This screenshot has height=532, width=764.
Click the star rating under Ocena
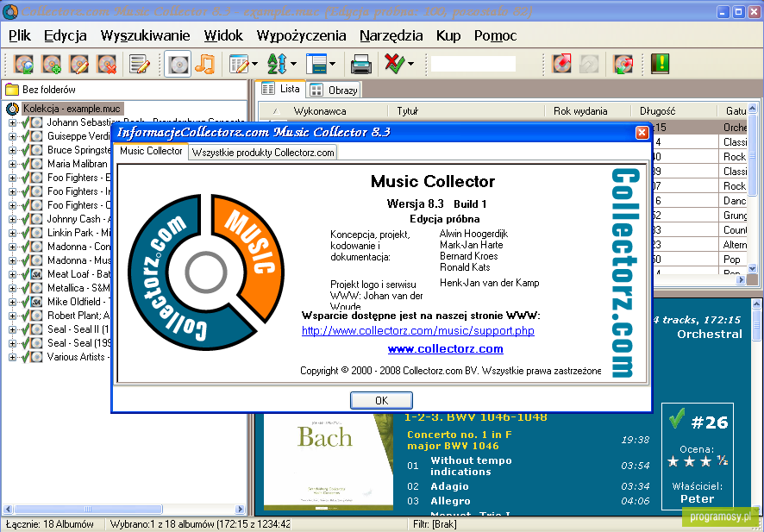(x=698, y=461)
